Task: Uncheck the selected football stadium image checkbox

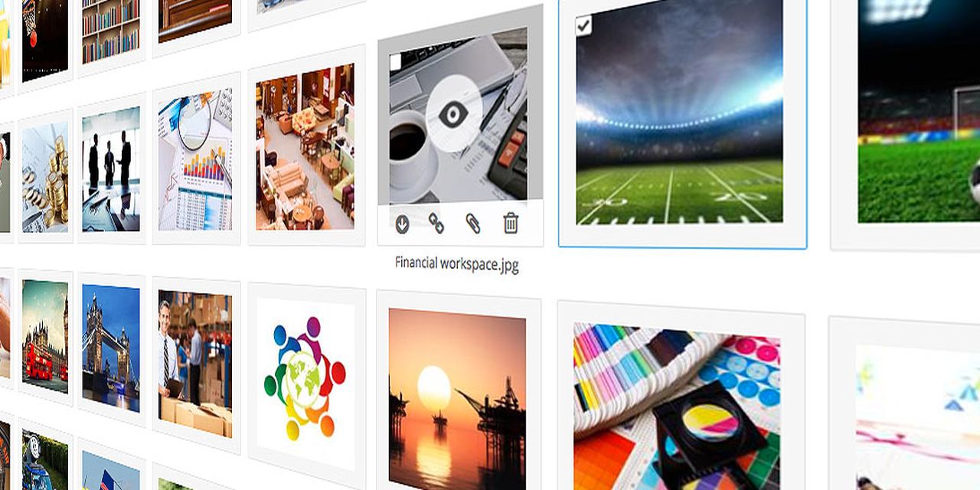Action: coord(583,26)
